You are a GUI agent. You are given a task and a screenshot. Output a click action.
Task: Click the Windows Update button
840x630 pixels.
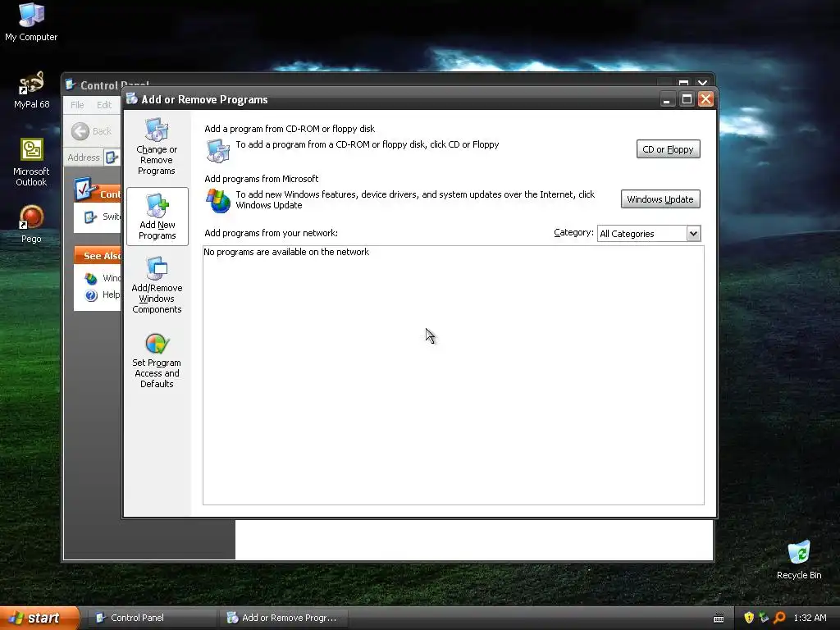660,199
